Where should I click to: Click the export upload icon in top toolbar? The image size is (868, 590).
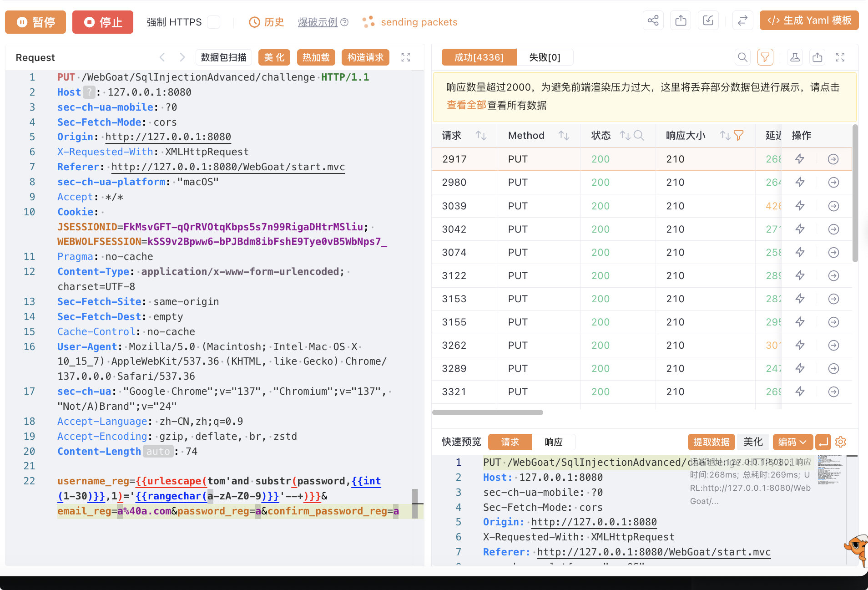[x=681, y=21]
